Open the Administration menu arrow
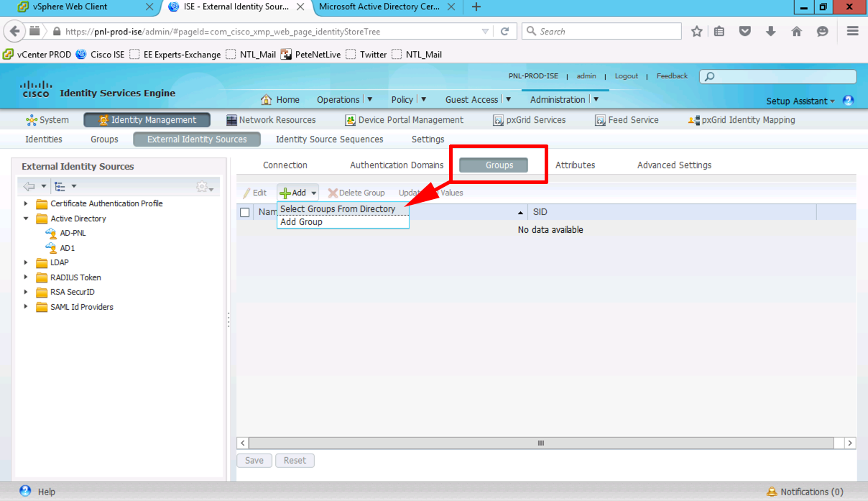Image resolution: width=868 pixels, height=501 pixels. coord(596,99)
